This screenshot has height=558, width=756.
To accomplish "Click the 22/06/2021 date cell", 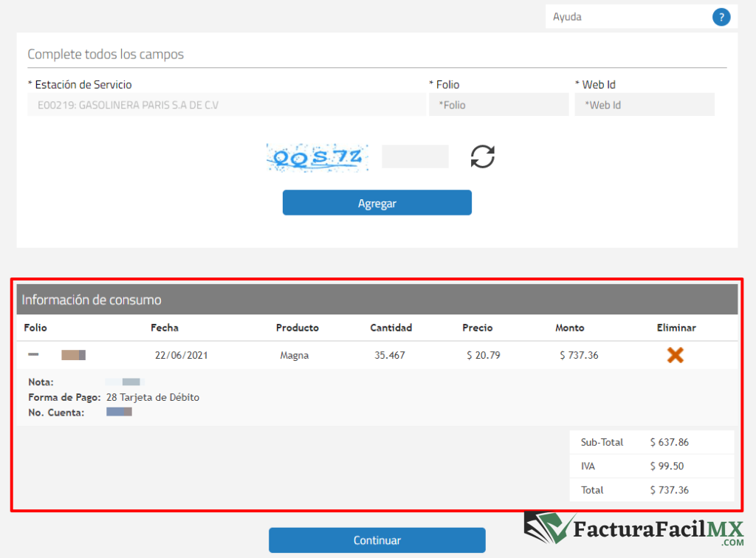I will coord(181,355).
